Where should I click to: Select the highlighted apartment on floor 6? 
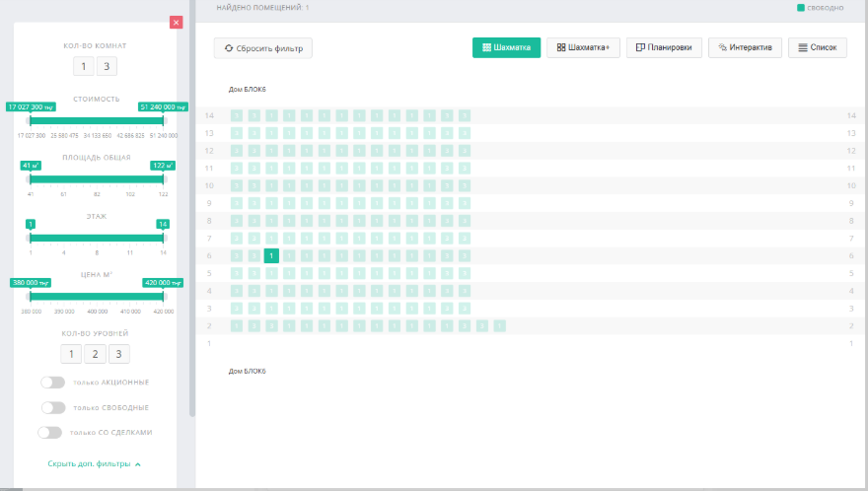[271, 255]
